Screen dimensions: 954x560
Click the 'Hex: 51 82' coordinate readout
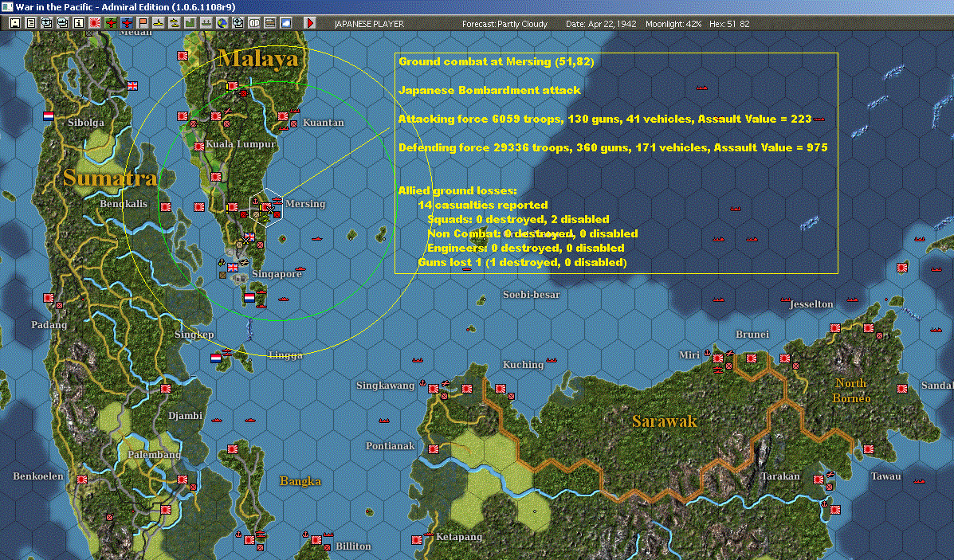click(729, 24)
